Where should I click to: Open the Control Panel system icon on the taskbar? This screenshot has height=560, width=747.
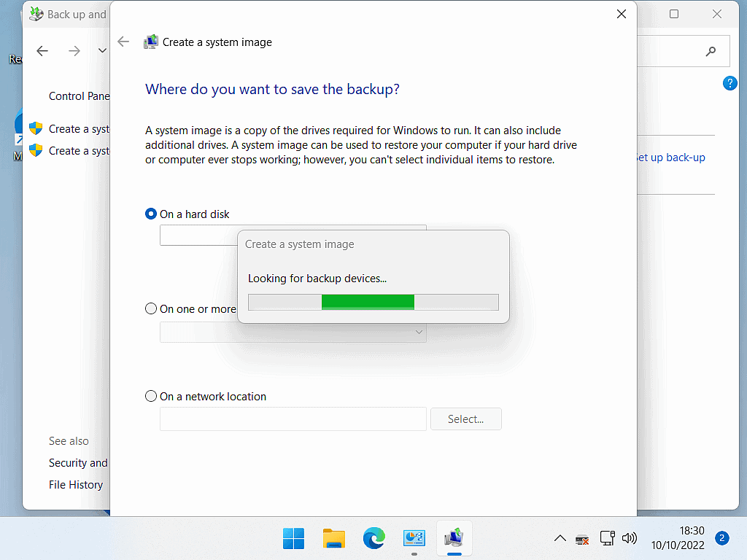tap(414, 538)
